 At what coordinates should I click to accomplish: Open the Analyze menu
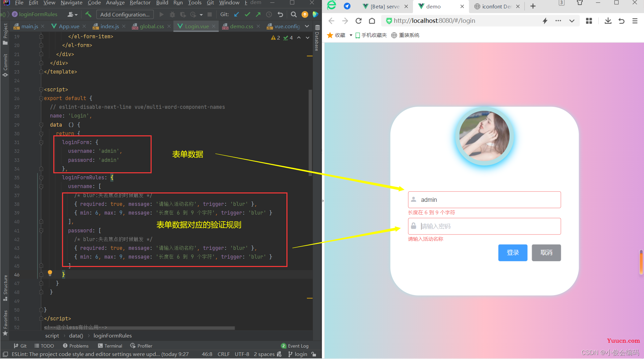click(x=115, y=3)
